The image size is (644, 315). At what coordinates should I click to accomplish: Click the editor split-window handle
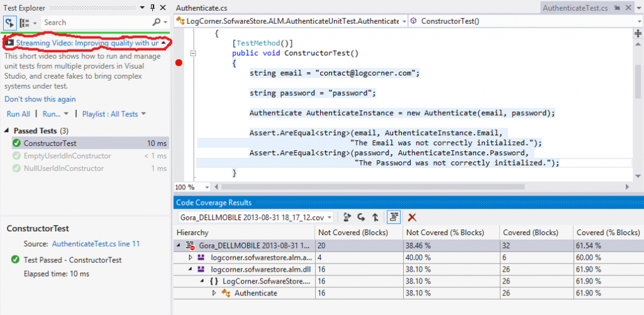pyautogui.click(x=638, y=33)
